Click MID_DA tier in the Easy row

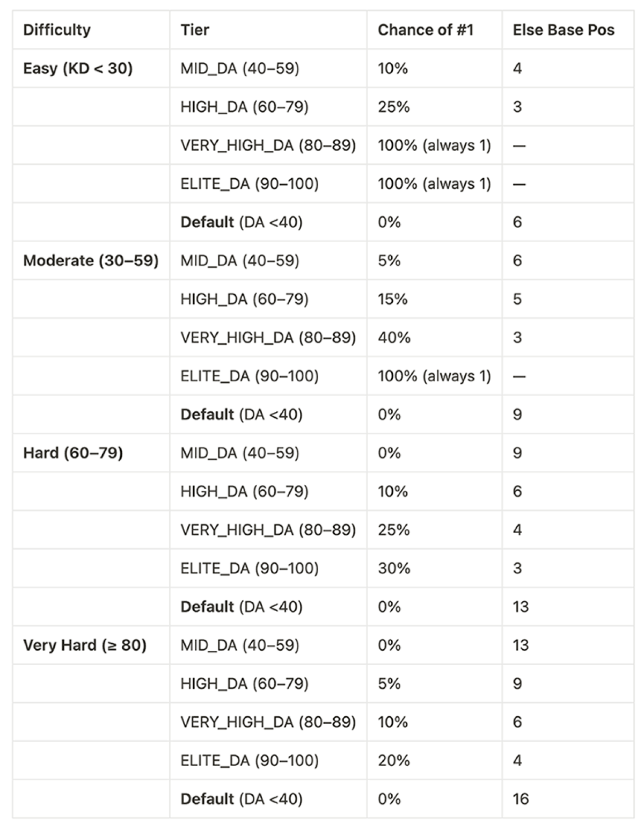coord(240,69)
